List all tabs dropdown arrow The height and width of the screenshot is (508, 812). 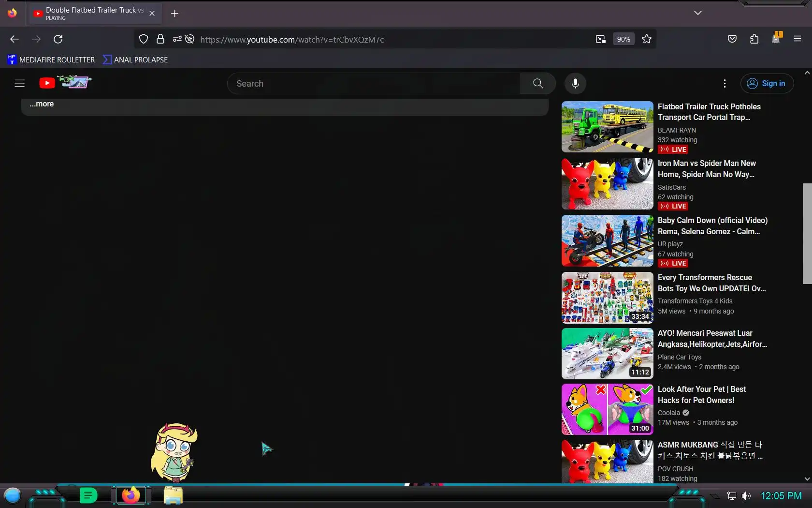click(698, 13)
